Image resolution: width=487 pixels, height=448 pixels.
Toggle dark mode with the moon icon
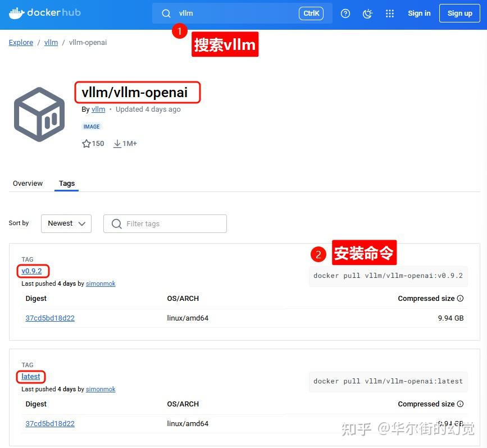coord(367,13)
